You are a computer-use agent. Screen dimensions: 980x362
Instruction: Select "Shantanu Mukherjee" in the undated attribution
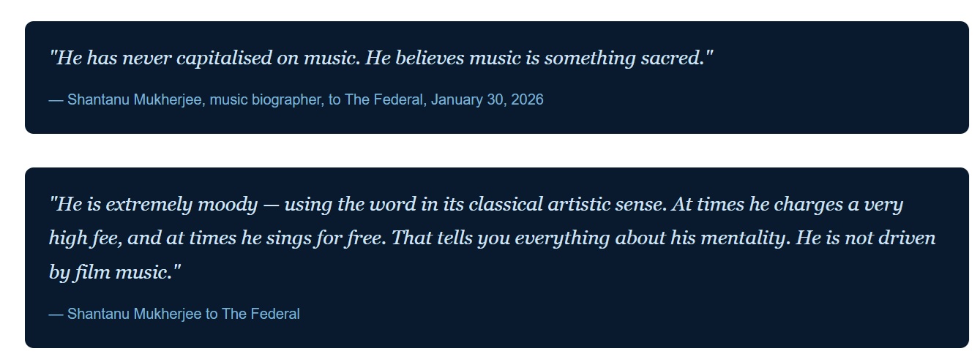[x=135, y=314]
